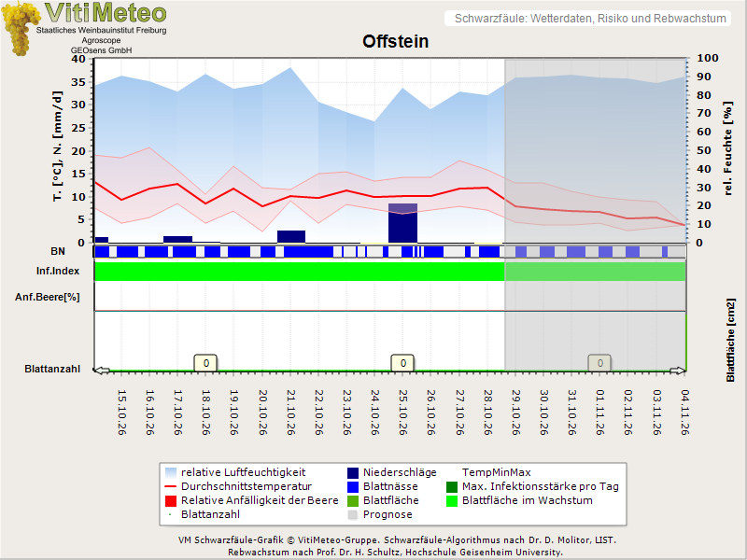Click the TempMinMax legend entry

click(497, 472)
